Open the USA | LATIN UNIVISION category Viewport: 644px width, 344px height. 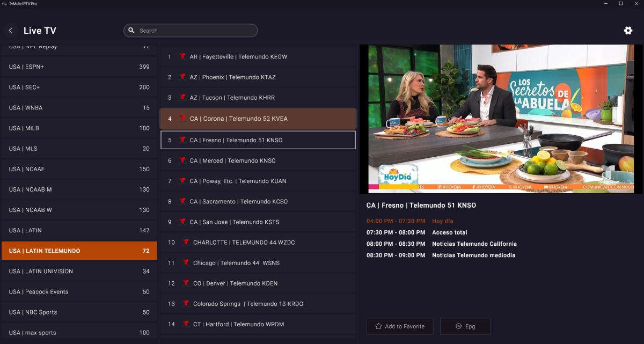(x=79, y=272)
